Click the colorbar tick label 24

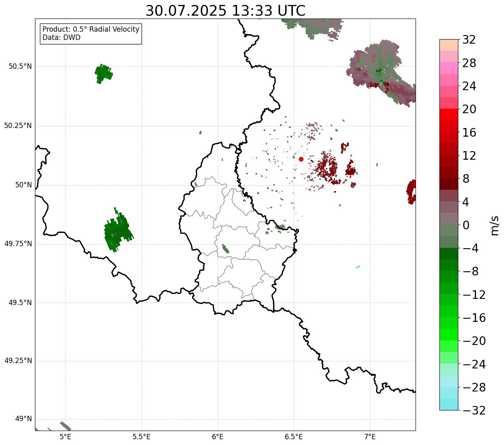469,86
